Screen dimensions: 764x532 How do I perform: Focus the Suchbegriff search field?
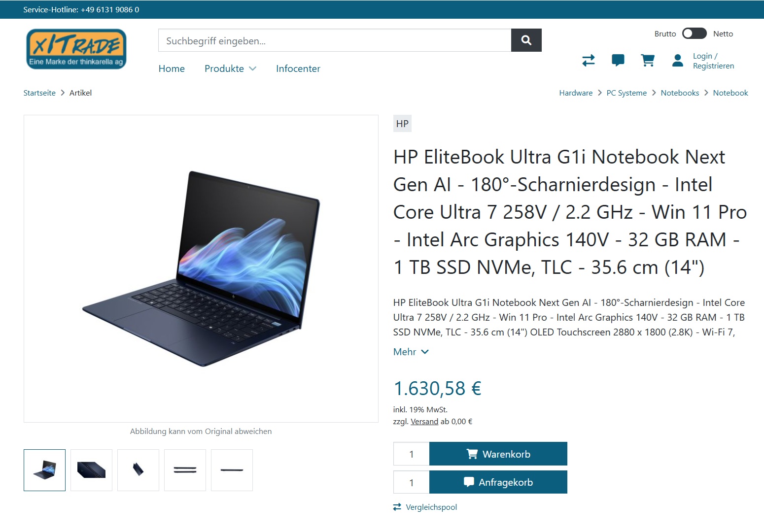pos(335,40)
